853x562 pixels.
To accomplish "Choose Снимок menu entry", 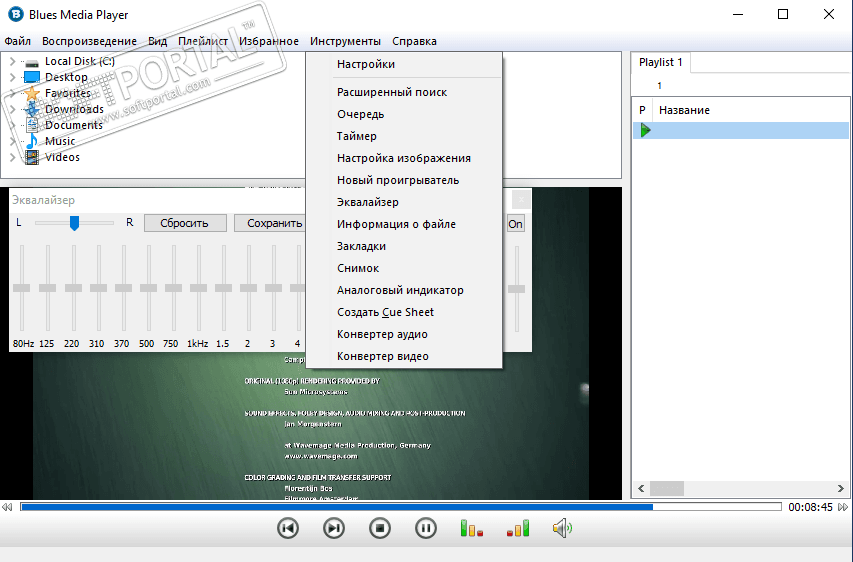I will click(404, 268).
